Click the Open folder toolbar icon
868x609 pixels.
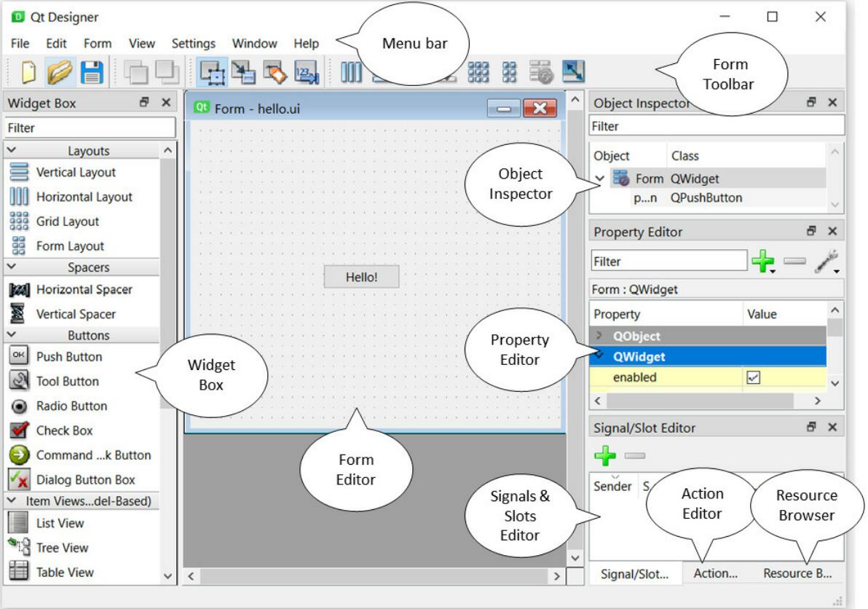click(59, 73)
